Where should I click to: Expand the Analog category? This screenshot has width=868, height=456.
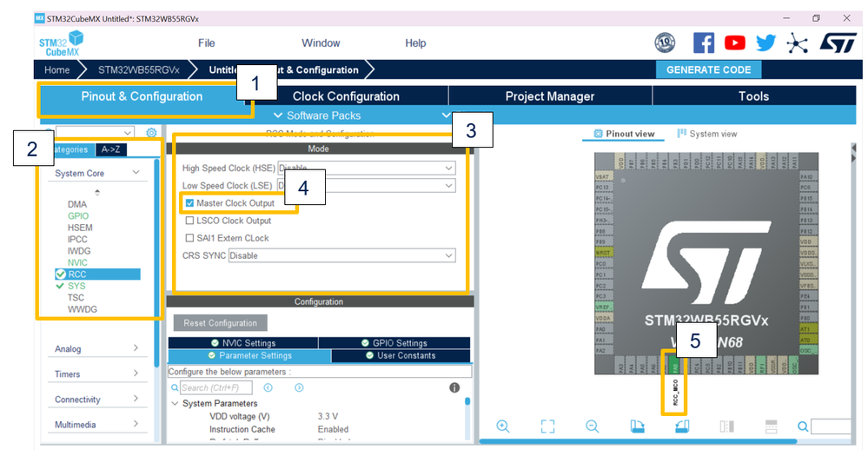(136, 348)
